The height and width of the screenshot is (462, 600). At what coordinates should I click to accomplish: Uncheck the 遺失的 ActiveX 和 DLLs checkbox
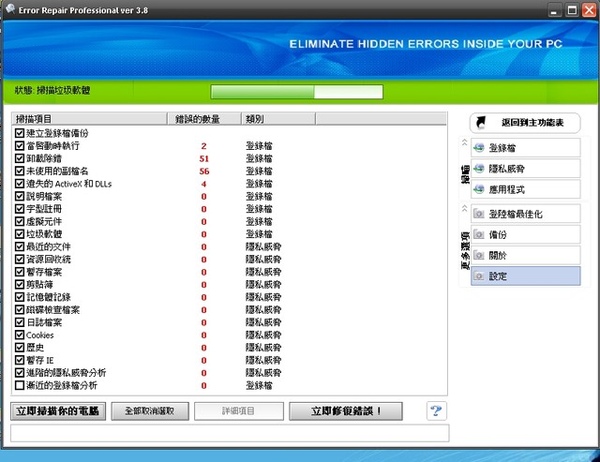[20, 183]
